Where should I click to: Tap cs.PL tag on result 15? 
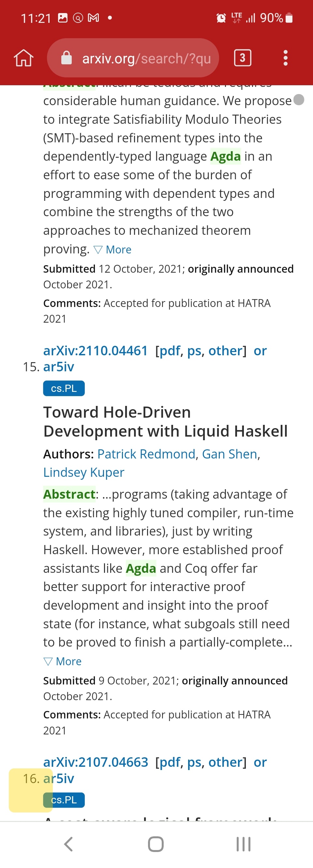(x=64, y=388)
